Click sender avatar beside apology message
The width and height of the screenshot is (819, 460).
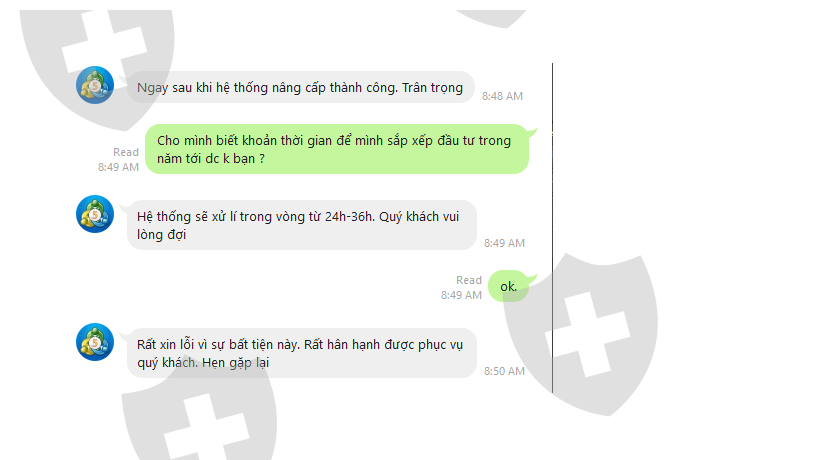95,342
